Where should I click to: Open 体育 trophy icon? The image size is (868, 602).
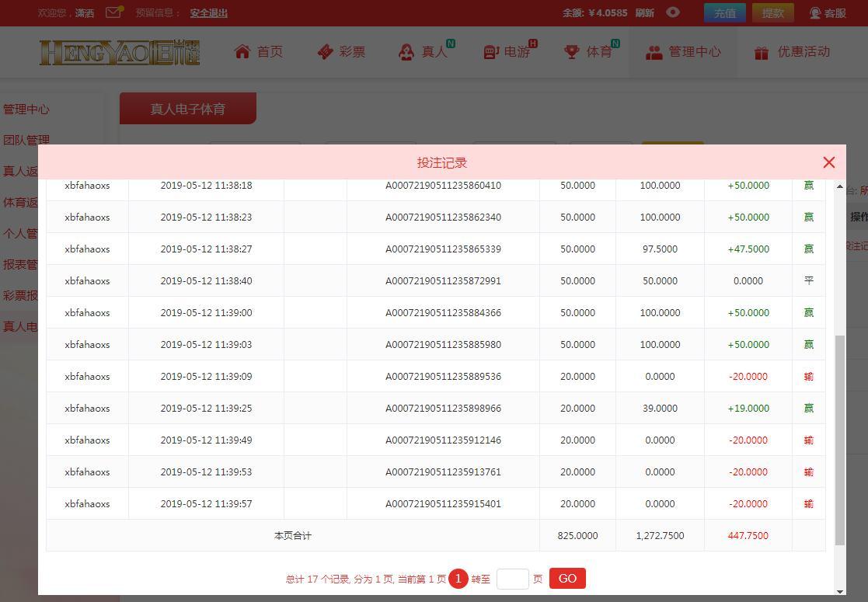(x=571, y=52)
